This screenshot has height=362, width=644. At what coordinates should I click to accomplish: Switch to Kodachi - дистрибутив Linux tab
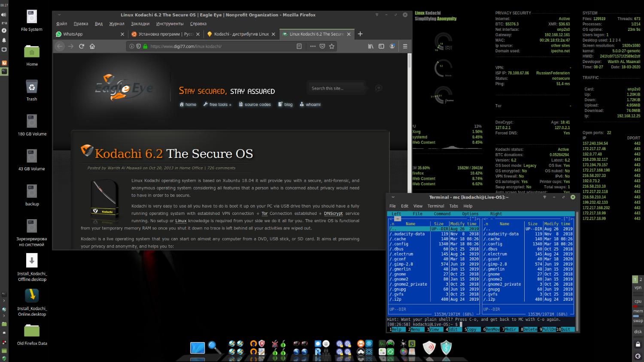click(x=241, y=34)
